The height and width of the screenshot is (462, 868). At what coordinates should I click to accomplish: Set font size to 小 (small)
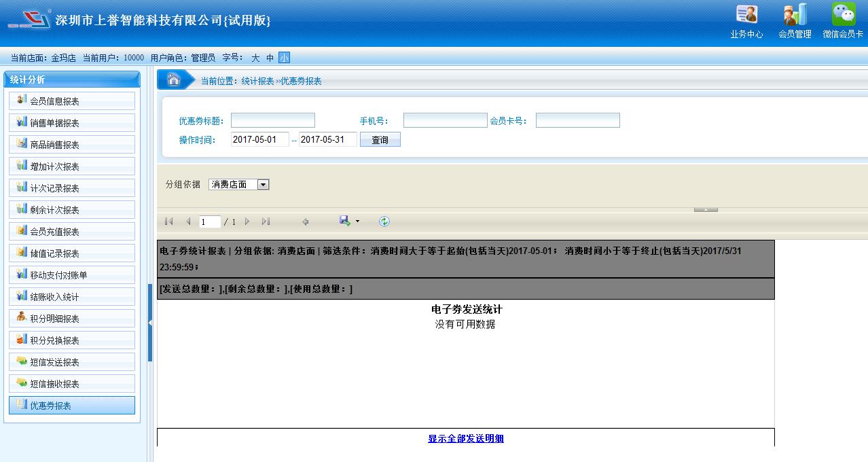coord(284,58)
